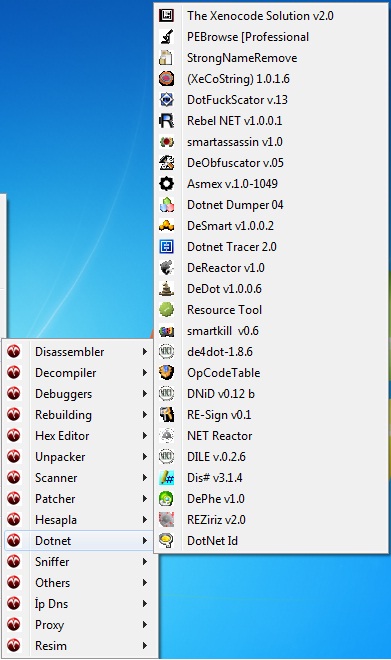This screenshot has width=391, height=660.
Task: Click the red icon beside Sniffer
Action: pyautogui.click(x=14, y=562)
